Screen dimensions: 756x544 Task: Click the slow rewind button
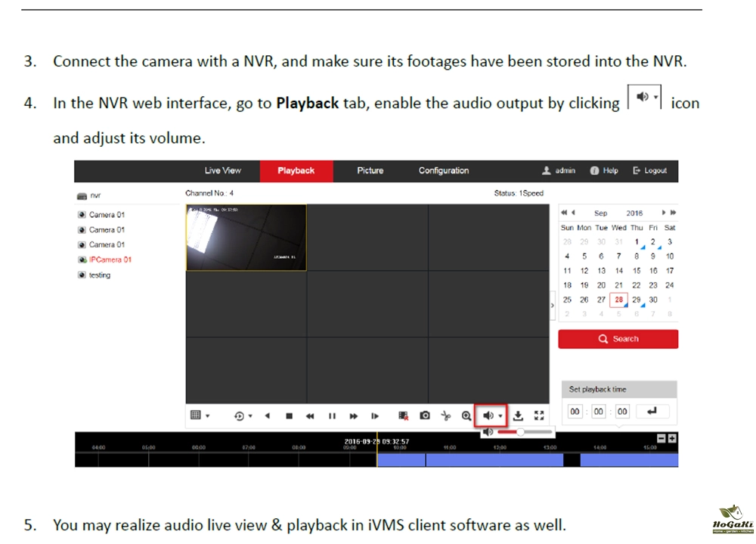[x=310, y=415]
